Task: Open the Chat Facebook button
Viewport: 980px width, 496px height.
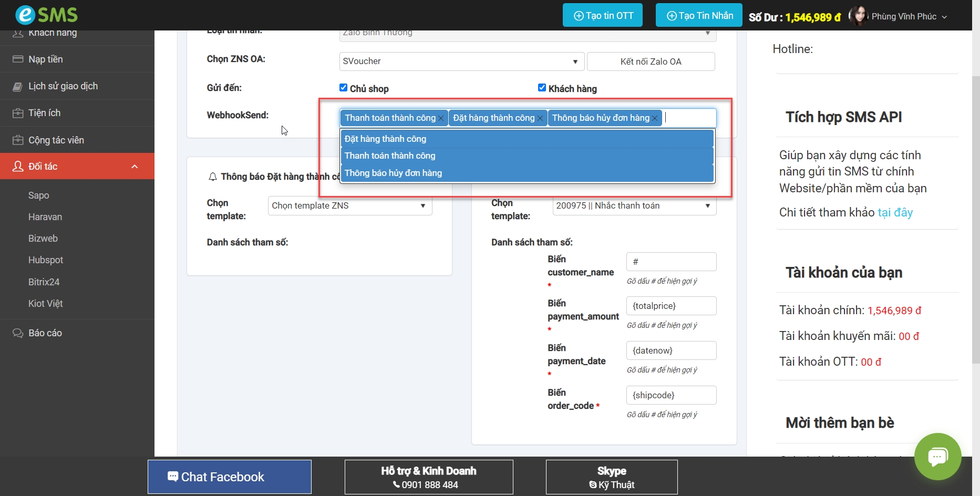Action: 230,477
